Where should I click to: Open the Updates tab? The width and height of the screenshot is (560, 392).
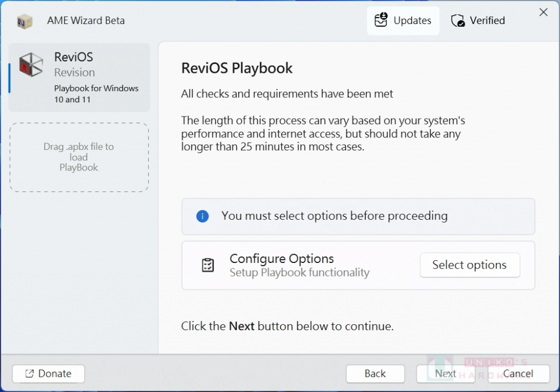click(x=403, y=21)
